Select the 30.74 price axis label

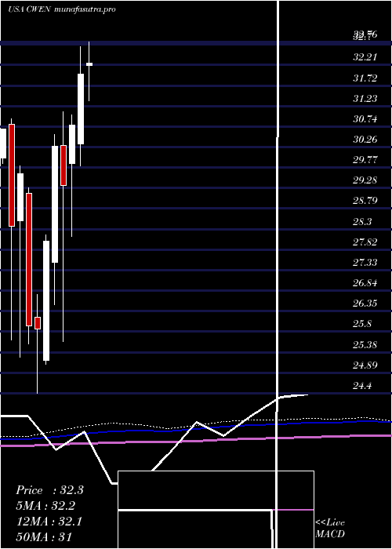(x=365, y=119)
